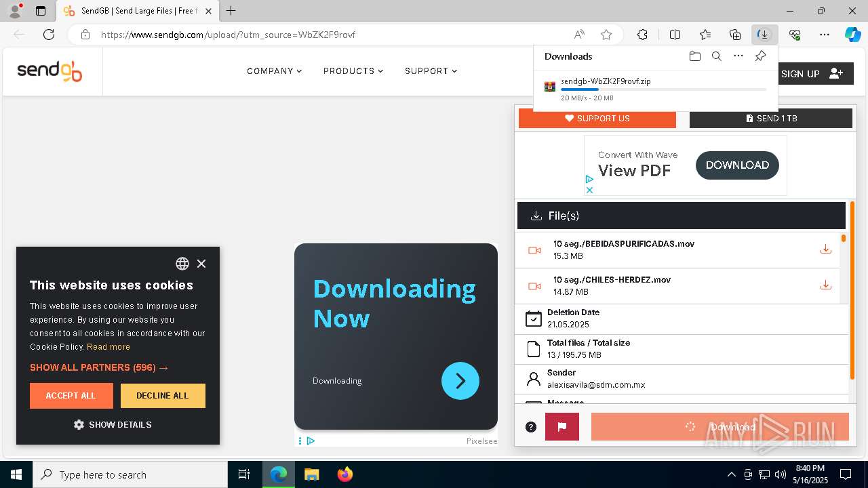
Task: Select the BEBIDASPURIFICADAS.mov file name
Action: point(624,243)
